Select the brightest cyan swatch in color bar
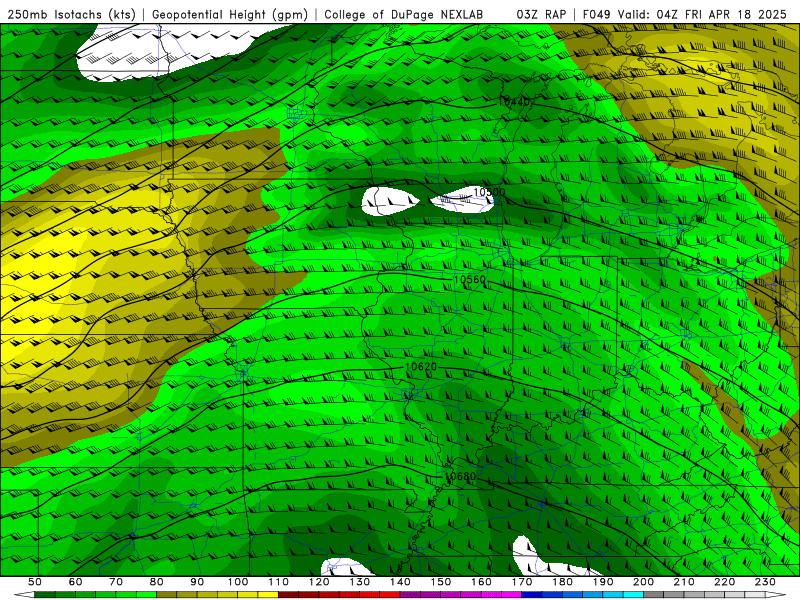 (x=633, y=594)
